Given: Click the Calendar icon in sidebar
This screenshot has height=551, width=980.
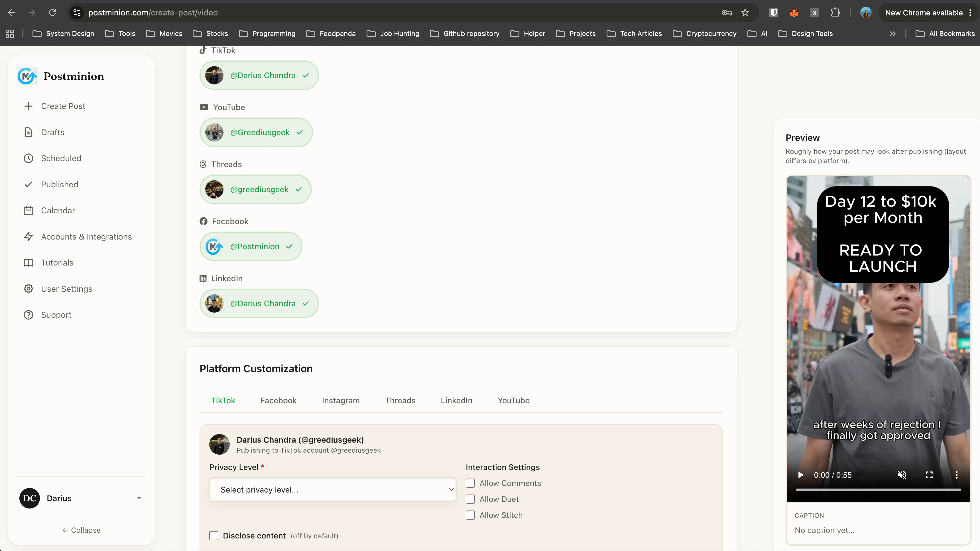Looking at the screenshot, I should tap(29, 210).
